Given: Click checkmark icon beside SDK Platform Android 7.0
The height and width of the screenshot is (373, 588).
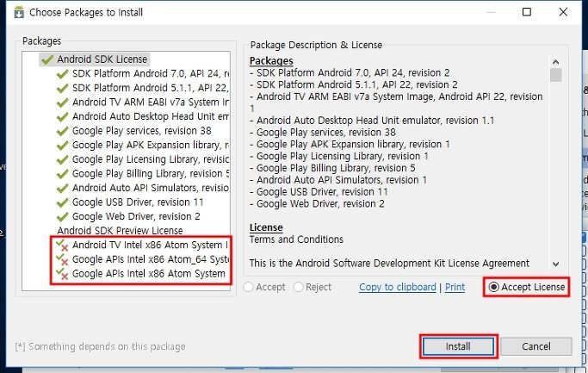Looking at the screenshot, I should pos(62,74).
